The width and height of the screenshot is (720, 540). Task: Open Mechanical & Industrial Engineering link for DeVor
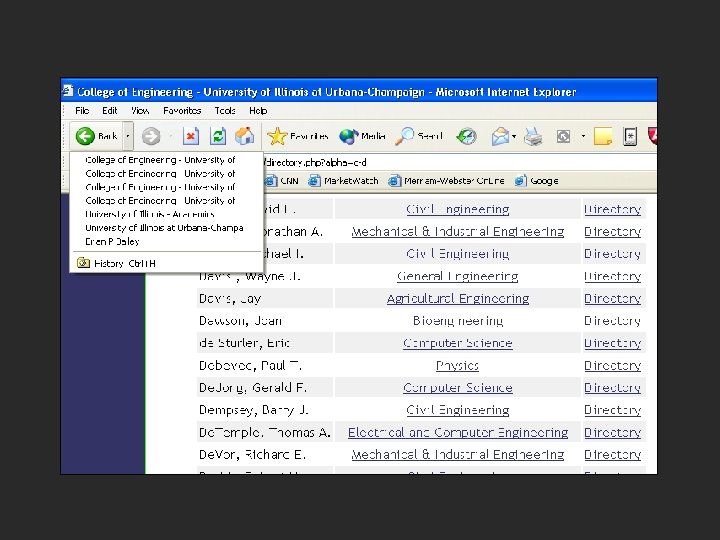click(x=457, y=455)
